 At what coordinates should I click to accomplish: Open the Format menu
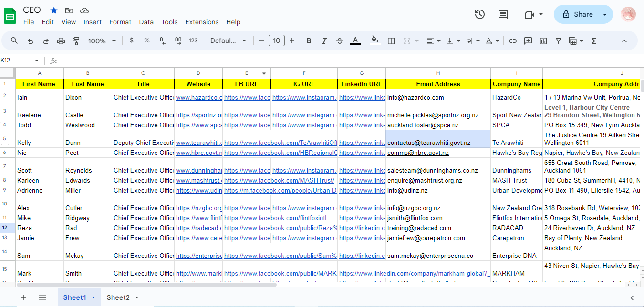click(x=120, y=22)
